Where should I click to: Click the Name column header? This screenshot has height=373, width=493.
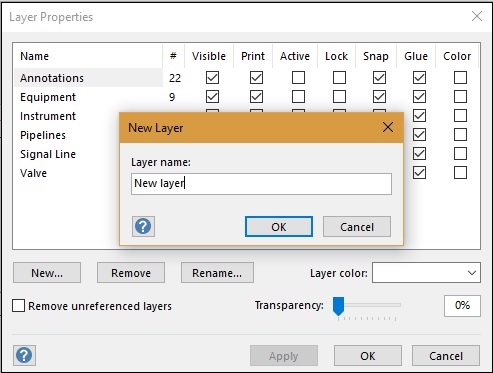coord(88,56)
